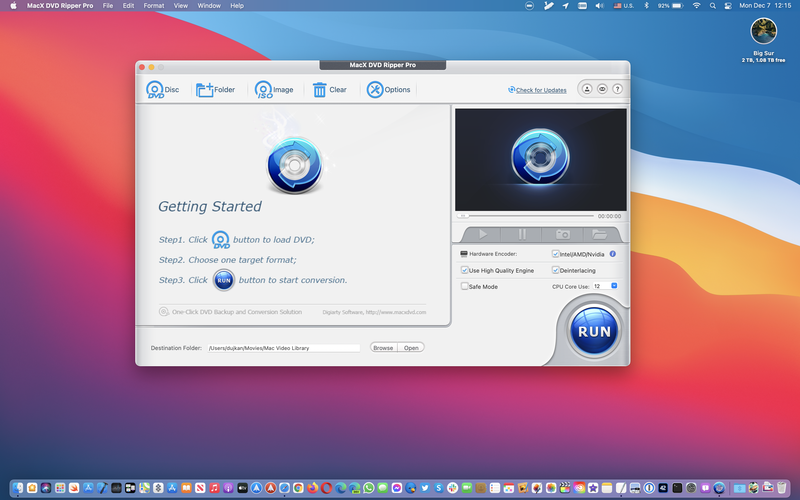Click the video preview area
The width and height of the screenshot is (800, 500).
click(540, 160)
